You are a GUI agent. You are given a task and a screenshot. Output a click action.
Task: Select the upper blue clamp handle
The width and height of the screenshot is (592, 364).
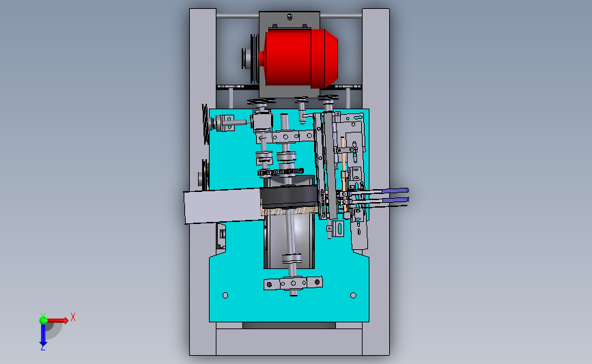coord(395,191)
